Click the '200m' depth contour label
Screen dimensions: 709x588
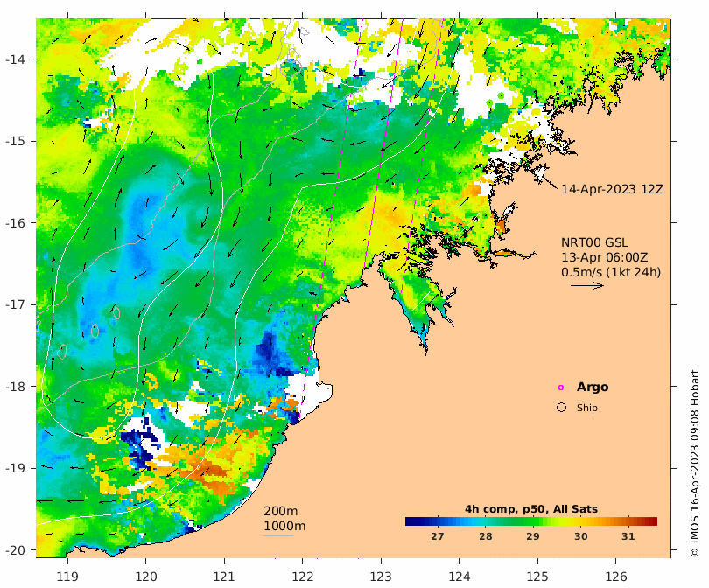click(280, 511)
